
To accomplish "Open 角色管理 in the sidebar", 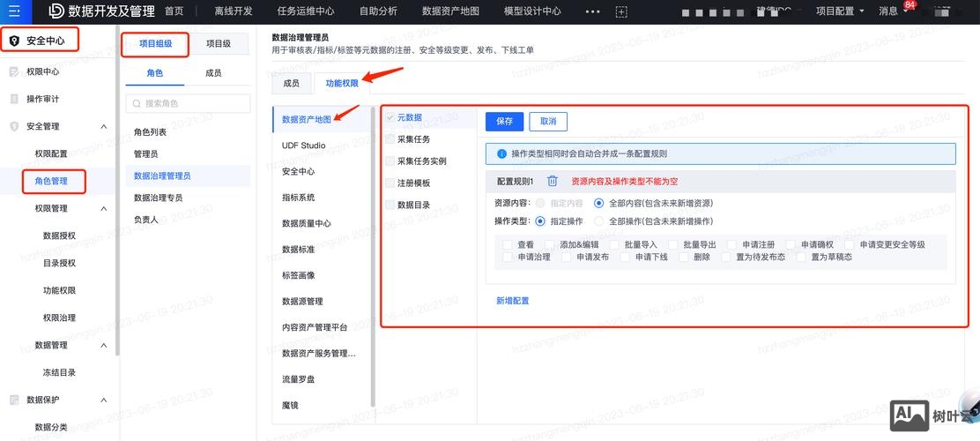I will point(51,182).
